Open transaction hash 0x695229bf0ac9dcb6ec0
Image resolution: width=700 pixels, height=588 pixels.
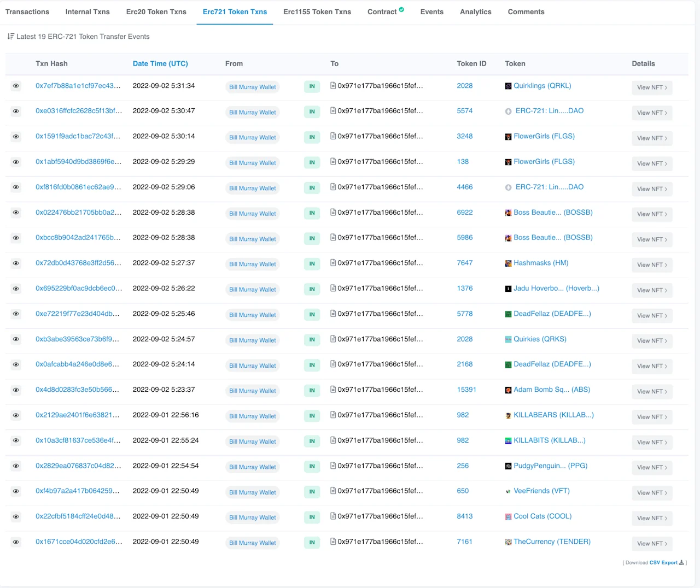coord(79,289)
